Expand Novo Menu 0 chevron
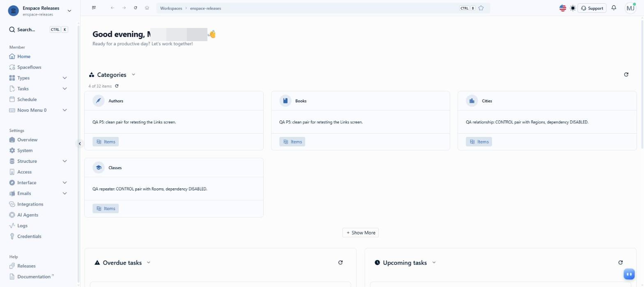This screenshot has width=644, height=287. tap(64, 110)
